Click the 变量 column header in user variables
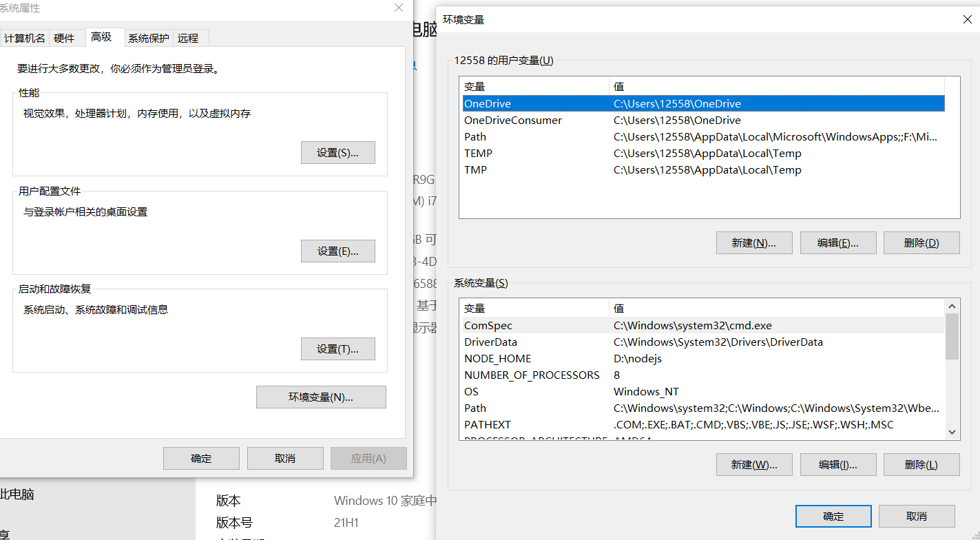 pyautogui.click(x=534, y=87)
